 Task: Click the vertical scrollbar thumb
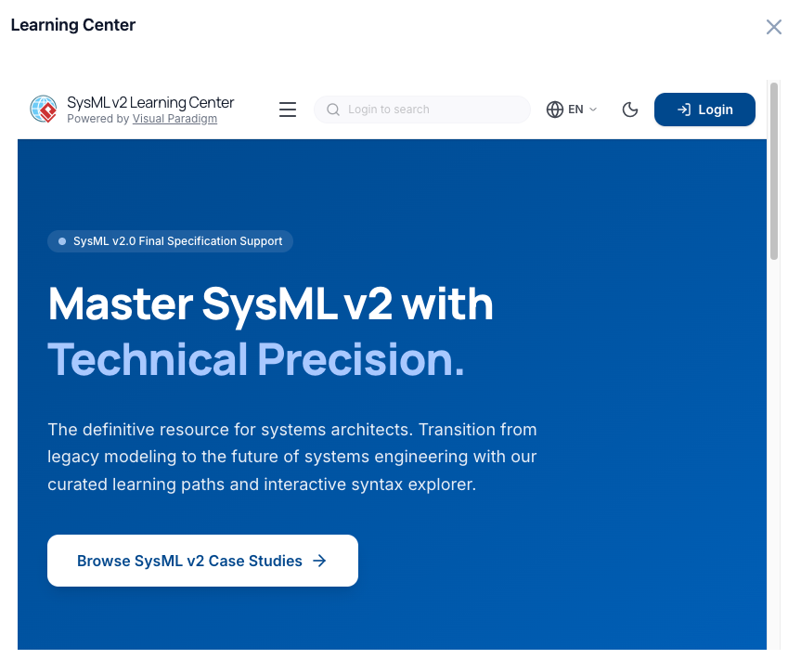pyautogui.click(x=774, y=172)
